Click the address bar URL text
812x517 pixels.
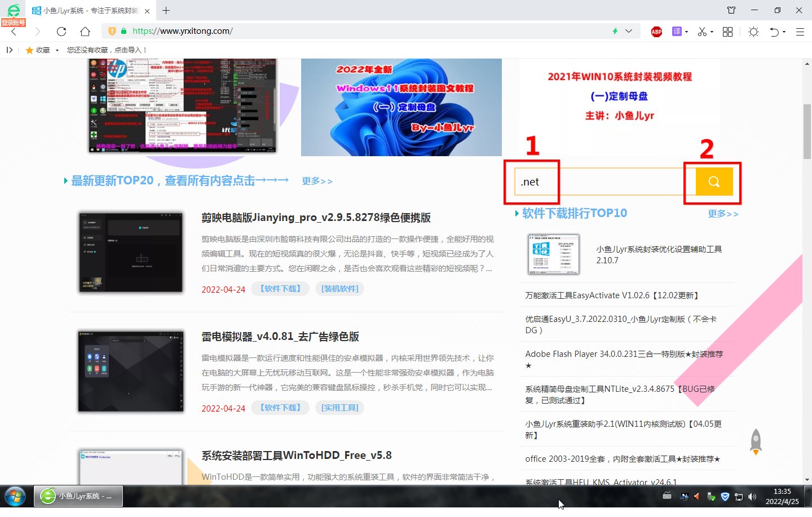point(183,31)
